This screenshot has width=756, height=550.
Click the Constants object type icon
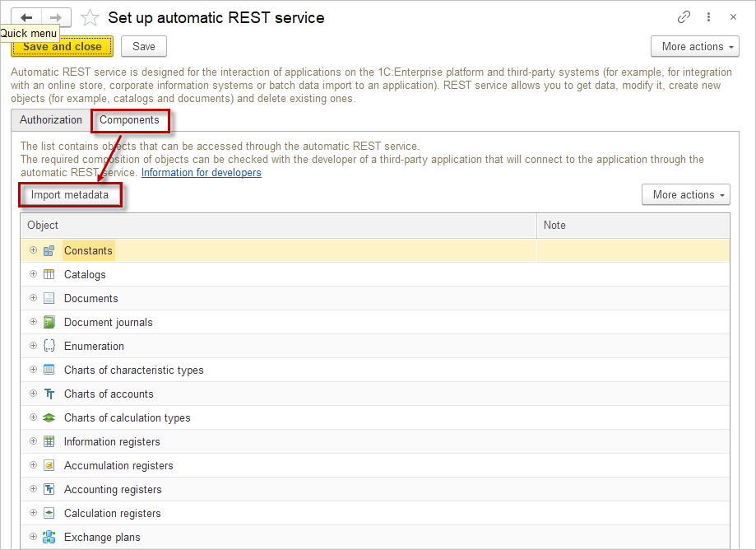[49, 251]
